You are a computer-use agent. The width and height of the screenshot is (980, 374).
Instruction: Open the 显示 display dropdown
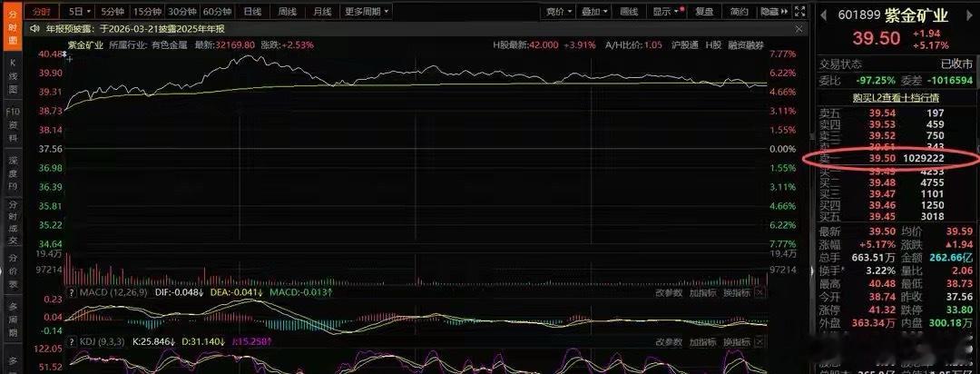(x=668, y=11)
